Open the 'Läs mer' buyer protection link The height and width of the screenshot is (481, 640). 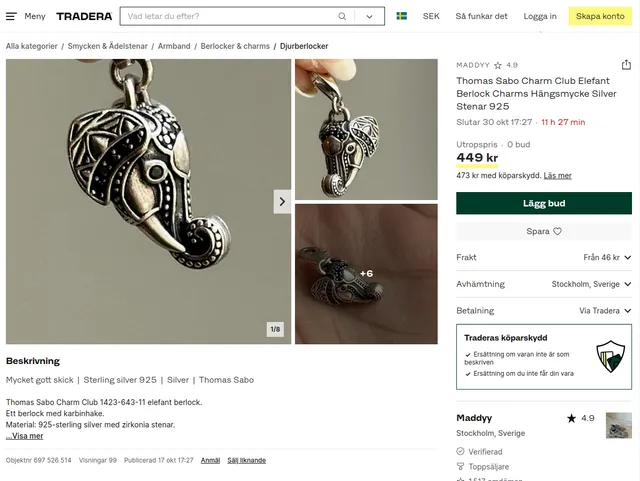(x=558, y=175)
